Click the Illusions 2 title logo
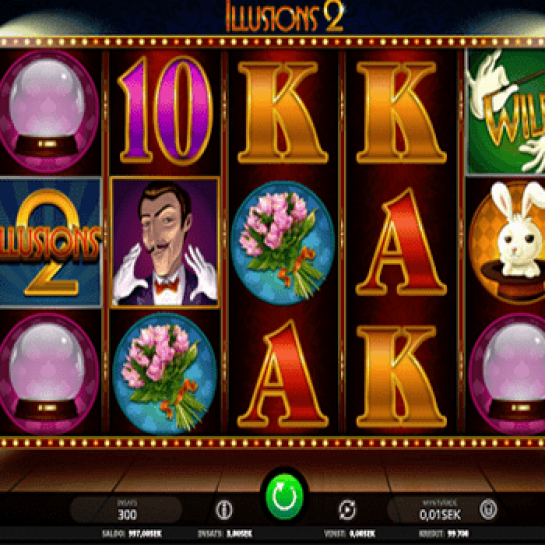 pyautogui.click(x=285, y=16)
